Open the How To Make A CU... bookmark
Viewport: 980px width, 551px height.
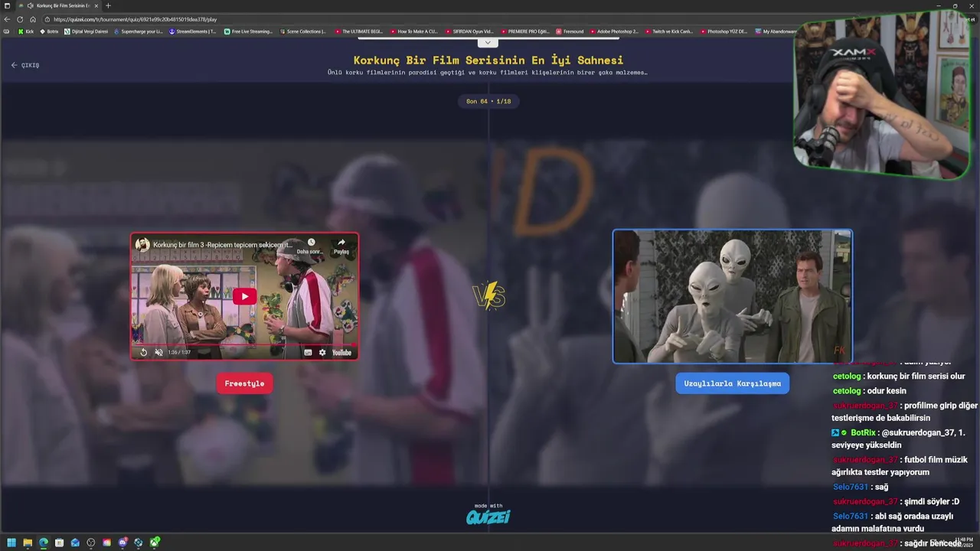(x=414, y=31)
